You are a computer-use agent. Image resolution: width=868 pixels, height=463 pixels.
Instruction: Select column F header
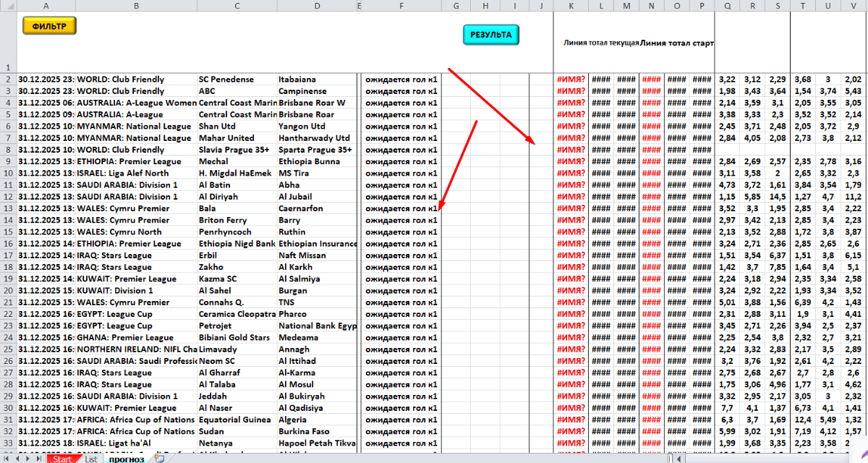click(x=401, y=6)
